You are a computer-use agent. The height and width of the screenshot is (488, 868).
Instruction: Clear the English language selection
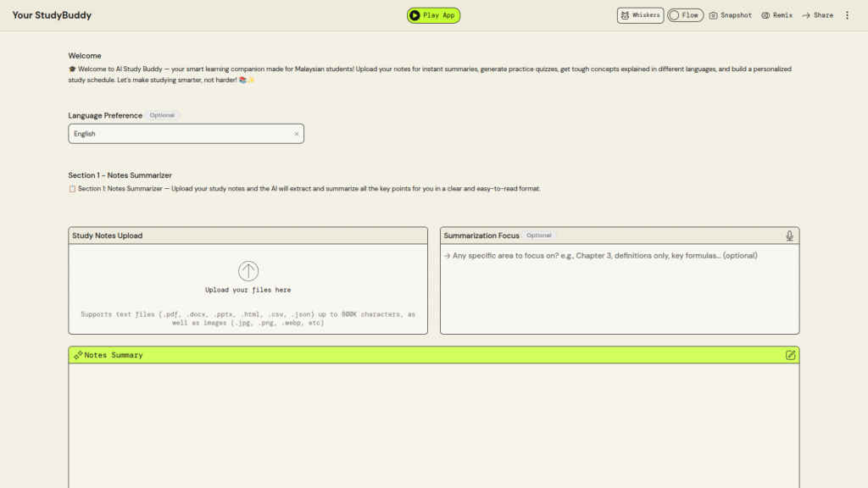click(x=297, y=134)
